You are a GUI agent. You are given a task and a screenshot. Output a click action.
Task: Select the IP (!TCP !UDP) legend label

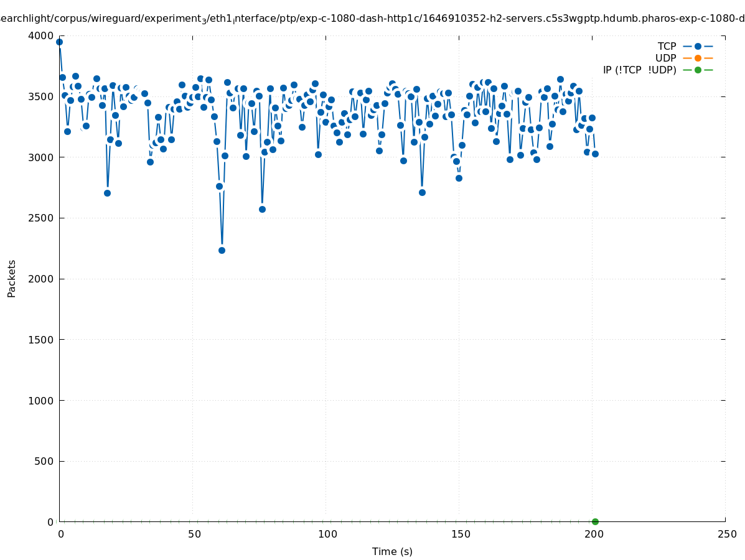639,70
